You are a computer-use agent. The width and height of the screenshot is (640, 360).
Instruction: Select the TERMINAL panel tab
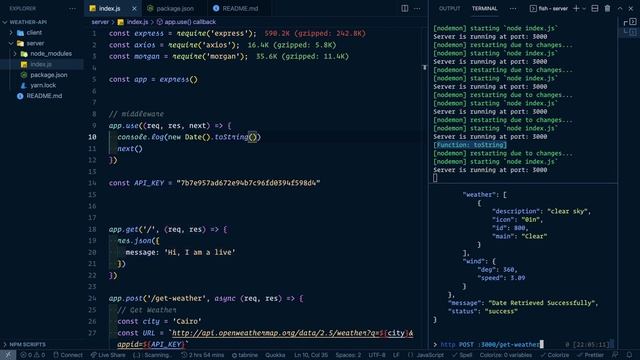pyautogui.click(x=484, y=8)
